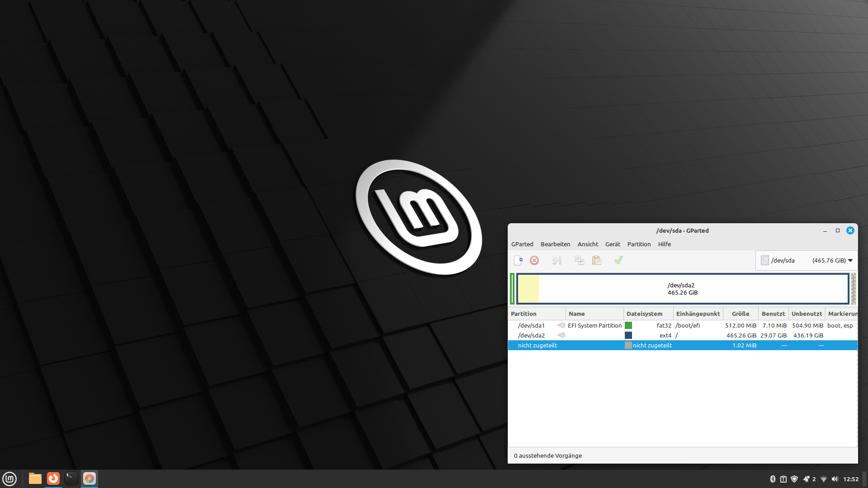This screenshot has height=488, width=868.
Task: Click the delete partition red X icon
Action: (x=534, y=260)
